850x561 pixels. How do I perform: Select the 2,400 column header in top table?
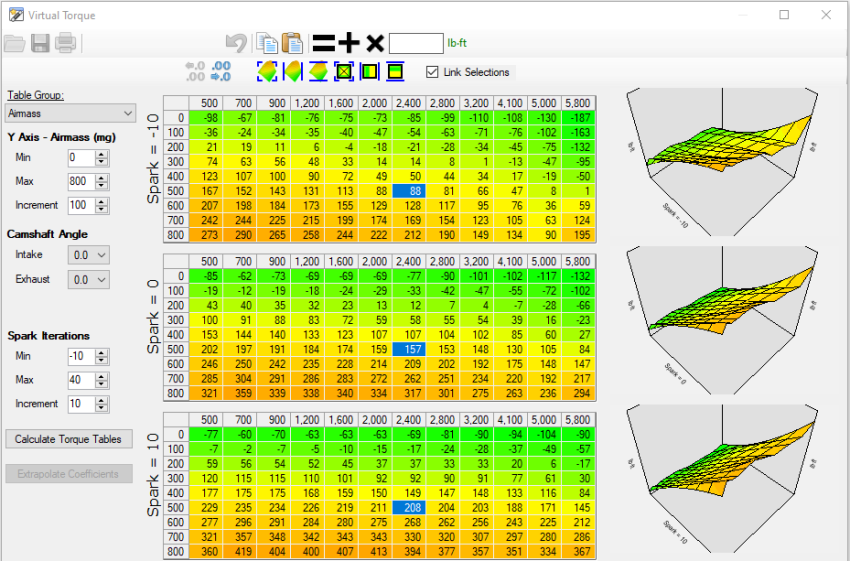pyautogui.click(x=408, y=103)
